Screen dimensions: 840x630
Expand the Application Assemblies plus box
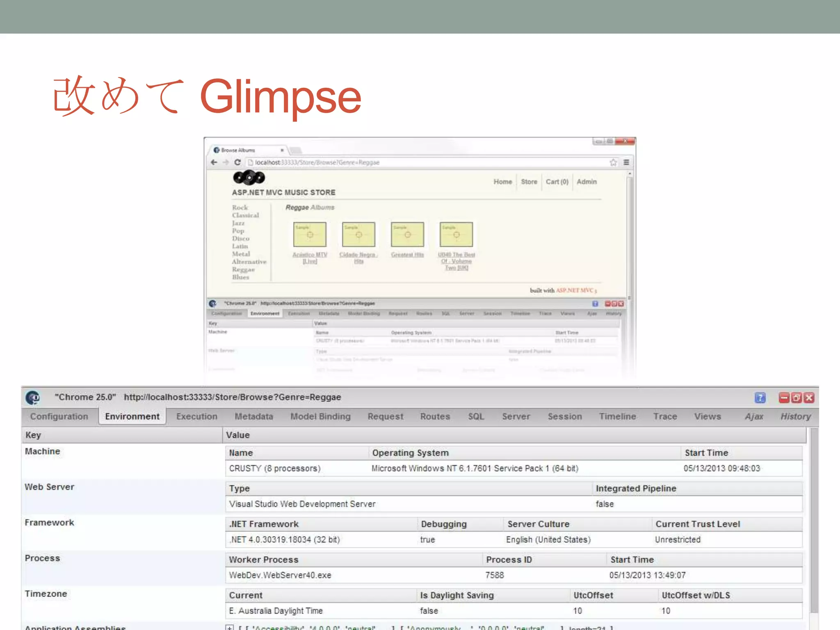click(x=230, y=628)
